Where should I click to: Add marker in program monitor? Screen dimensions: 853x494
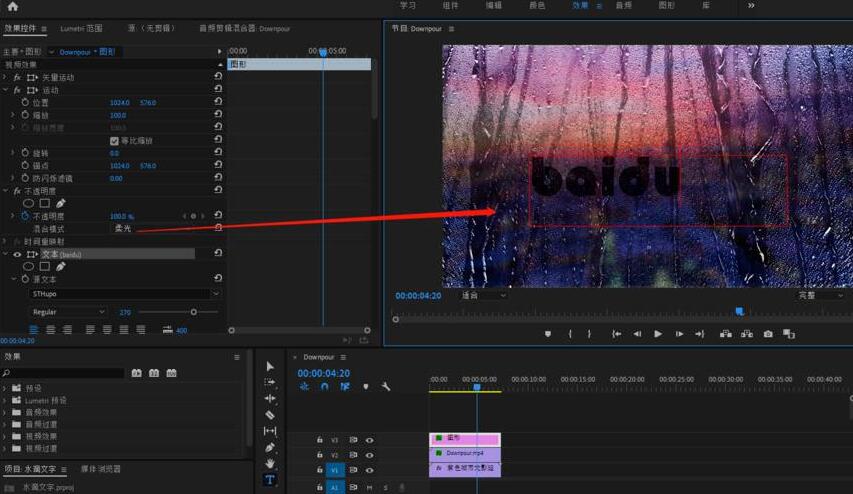pyautogui.click(x=548, y=334)
